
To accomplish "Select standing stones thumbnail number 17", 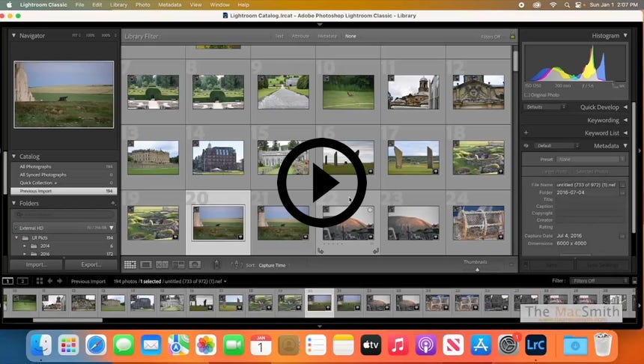I will (x=413, y=157).
